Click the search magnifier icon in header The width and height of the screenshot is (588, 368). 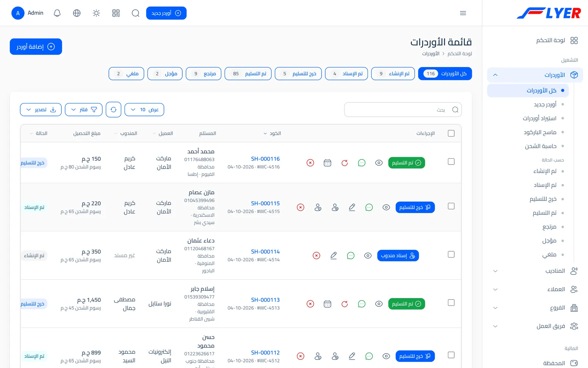[x=136, y=13]
